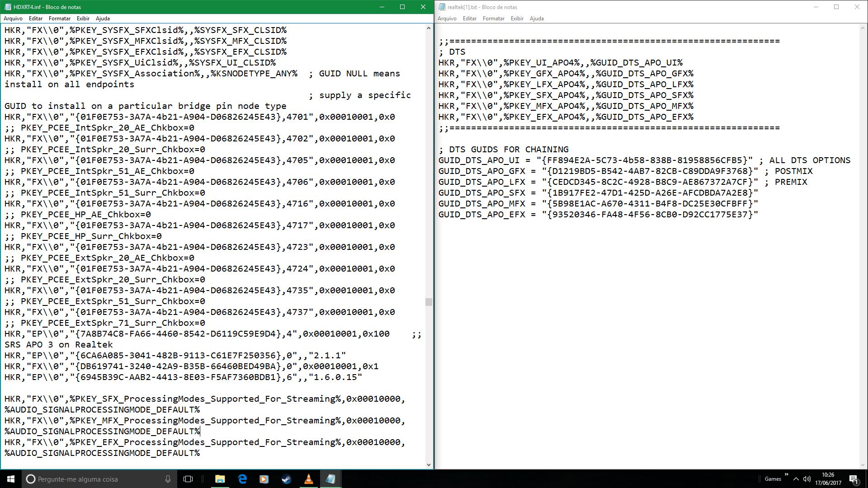
Task: Maximize the HDXRT4.inf Notepad window
Action: pos(402,7)
